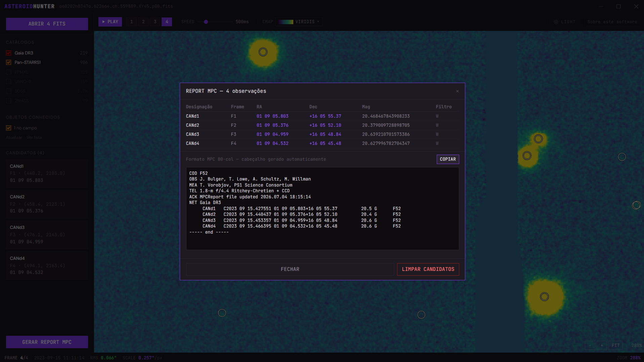This screenshot has width=644, height=362.
Task: Close the MPC report dialog with X
Action: click(x=457, y=91)
